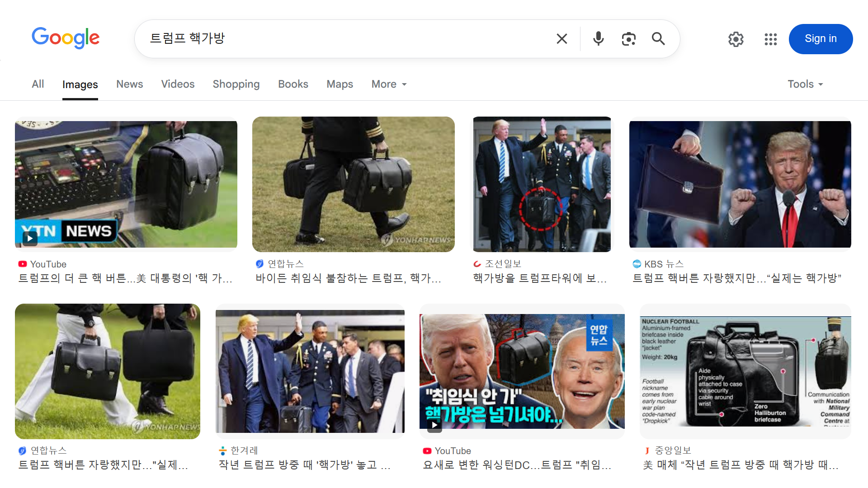Open Google apps grid icon
The width and height of the screenshot is (868, 488).
tap(770, 39)
